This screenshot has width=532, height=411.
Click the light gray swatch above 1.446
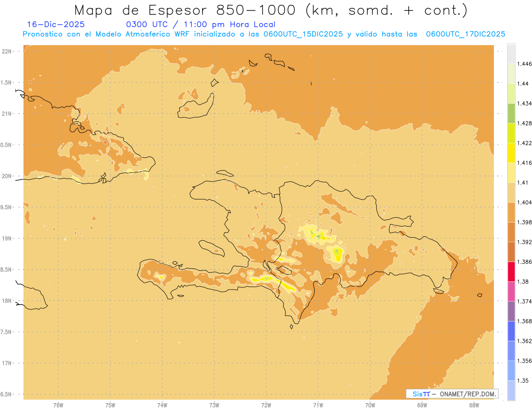(x=511, y=54)
